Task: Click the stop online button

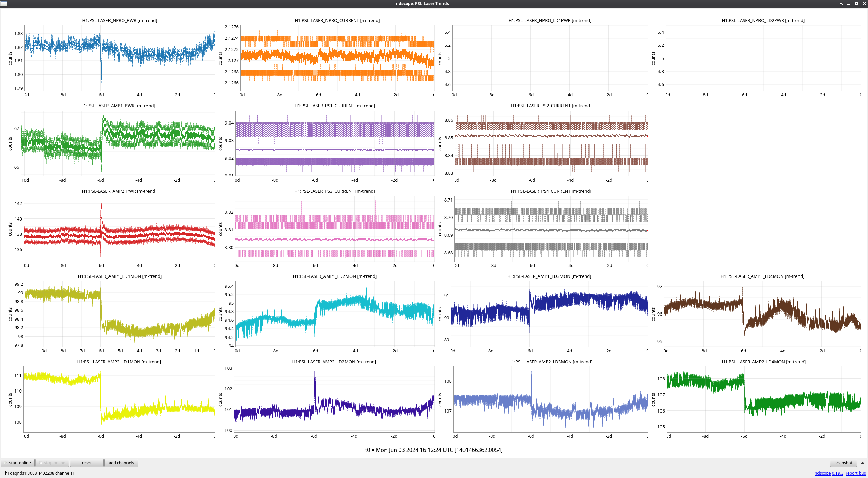Action: [52, 463]
